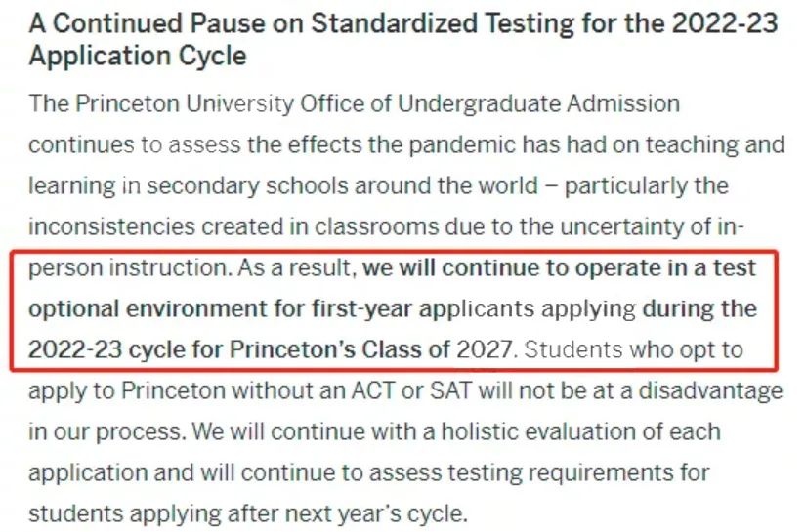Select the word "inconsistencies"
Viewport: 805px width, 532px height.
coord(107,226)
